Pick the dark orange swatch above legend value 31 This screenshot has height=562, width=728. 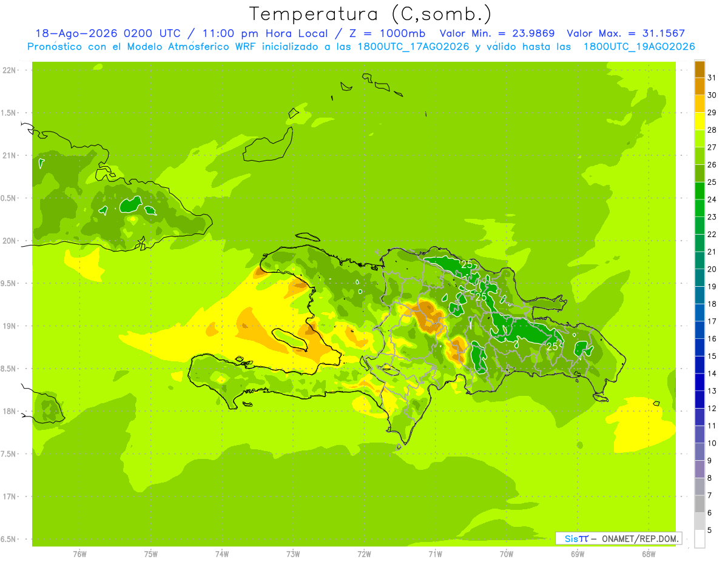(699, 69)
